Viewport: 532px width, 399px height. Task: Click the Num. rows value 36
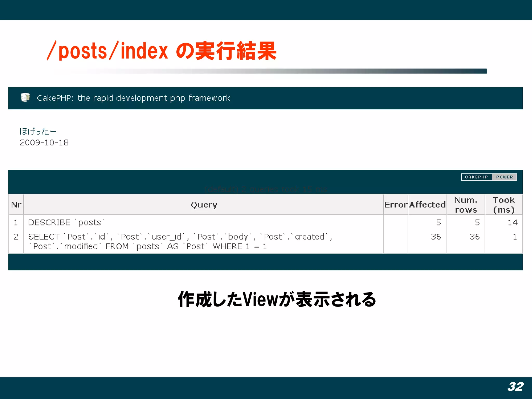475,237
